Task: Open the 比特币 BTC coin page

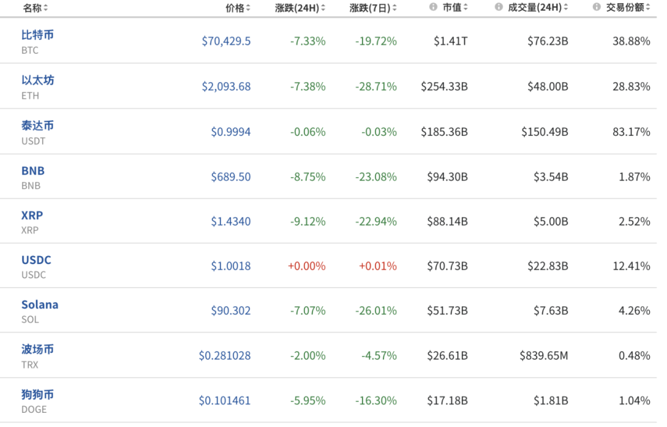Action: (x=37, y=35)
